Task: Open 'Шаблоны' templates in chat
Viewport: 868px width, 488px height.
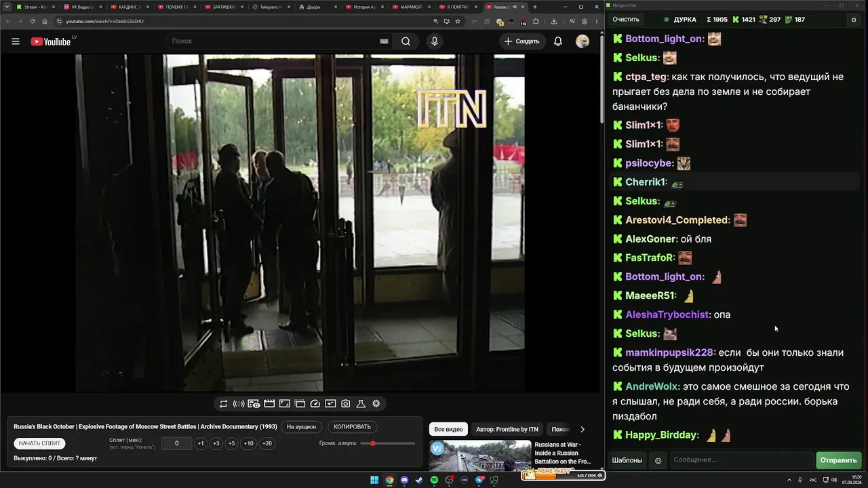Action: (x=627, y=460)
